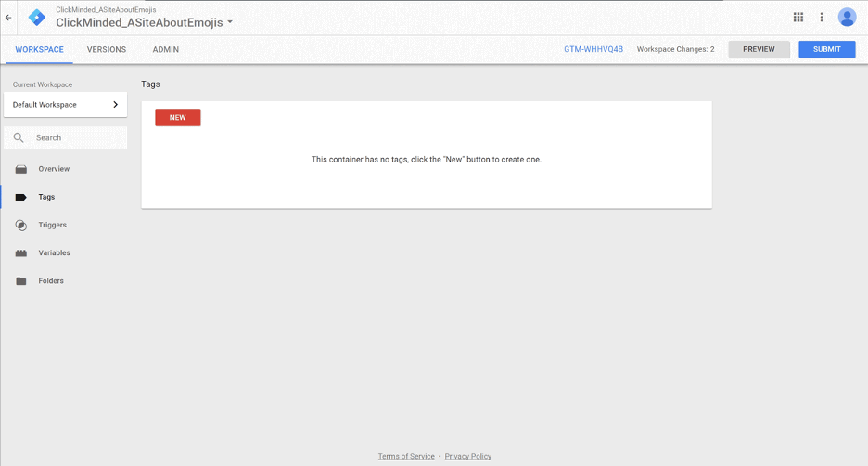Switch to the Workspace tab
Viewport: 868px width, 466px height.
[x=39, y=49]
